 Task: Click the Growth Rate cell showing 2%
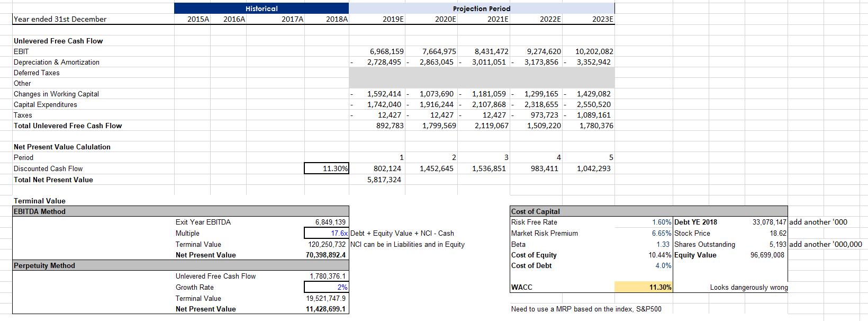click(x=327, y=287)
